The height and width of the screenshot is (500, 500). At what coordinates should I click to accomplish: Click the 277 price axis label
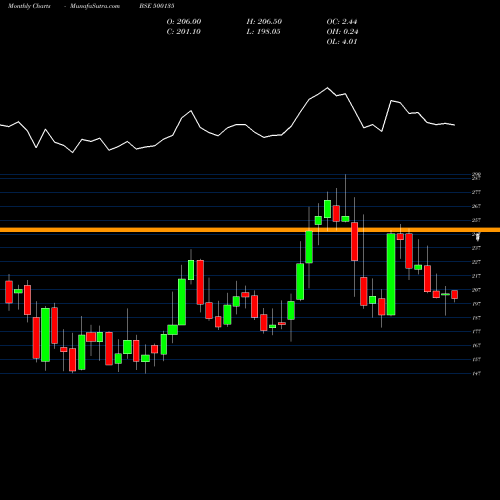click(x=476, y=192)
